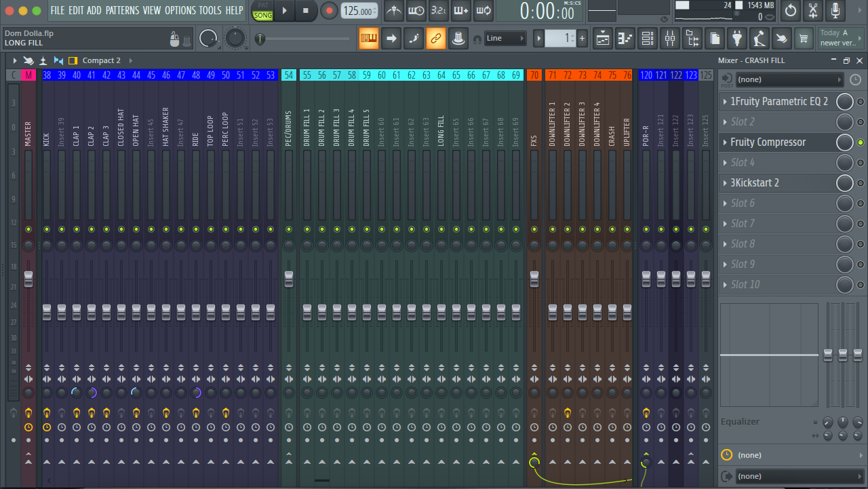Open the Line snap dropdown
868x489 pixels.
(505, 39)
